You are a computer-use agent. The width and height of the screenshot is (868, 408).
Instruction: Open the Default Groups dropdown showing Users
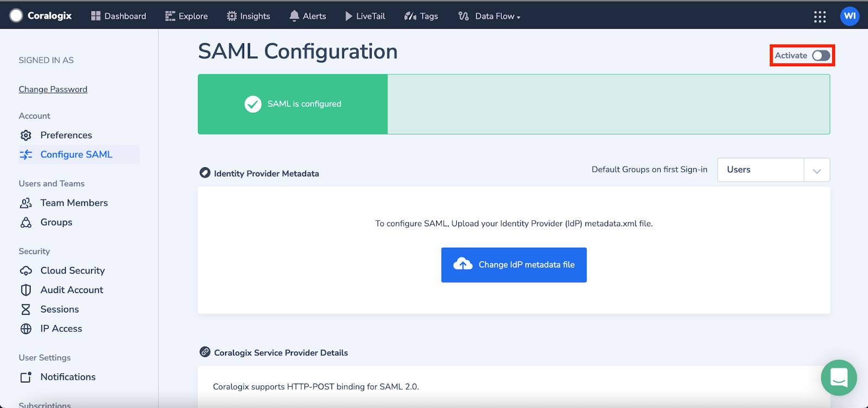[774, 170]
